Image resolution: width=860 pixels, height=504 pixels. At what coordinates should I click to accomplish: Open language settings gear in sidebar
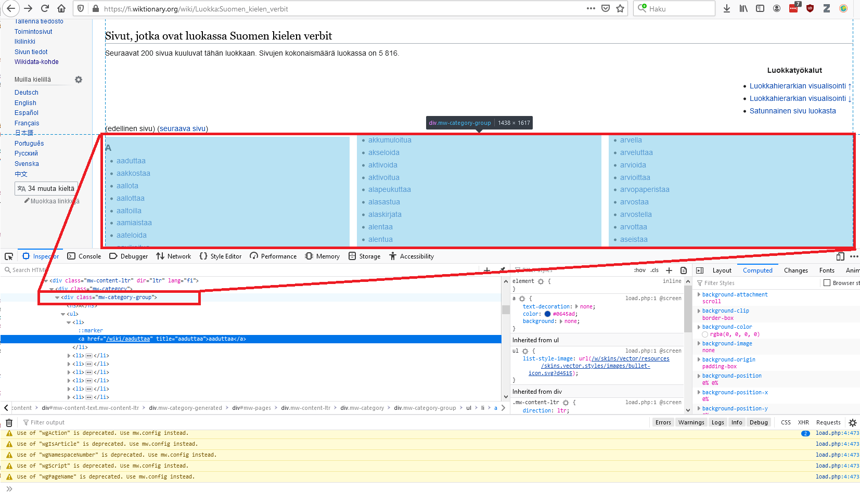79,80
